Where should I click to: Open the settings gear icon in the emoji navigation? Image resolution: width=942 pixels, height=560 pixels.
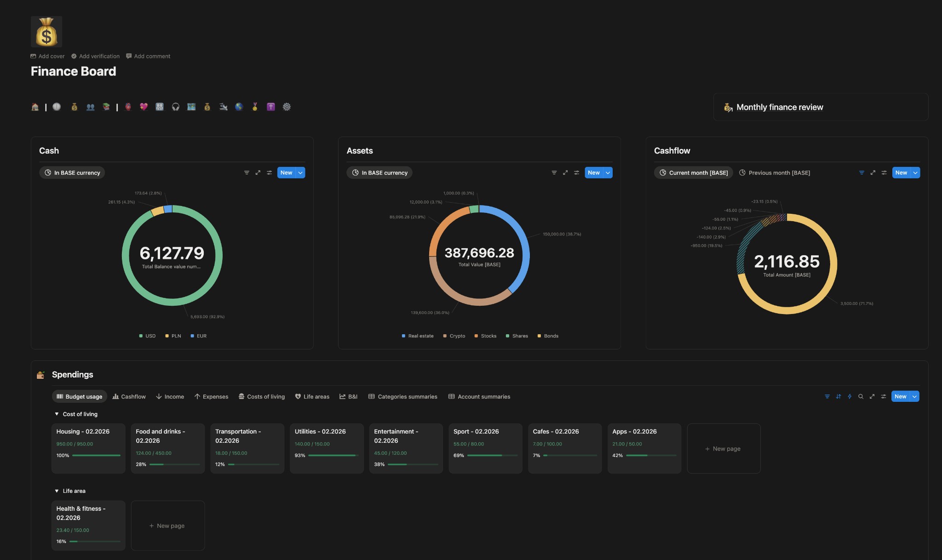(287, 107)
